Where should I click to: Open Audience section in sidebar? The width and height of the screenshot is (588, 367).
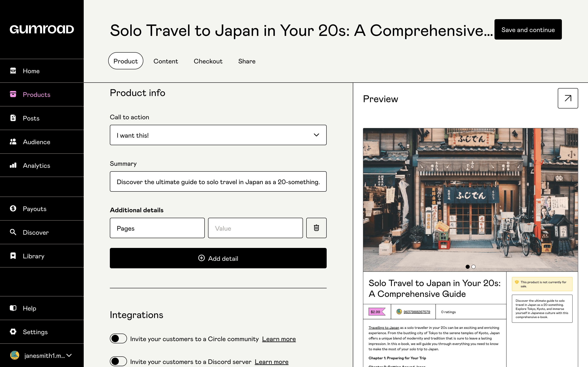37,142
